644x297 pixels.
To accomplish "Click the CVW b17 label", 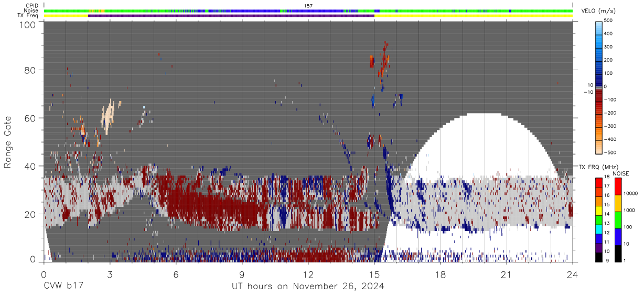I will coord(63,287).
